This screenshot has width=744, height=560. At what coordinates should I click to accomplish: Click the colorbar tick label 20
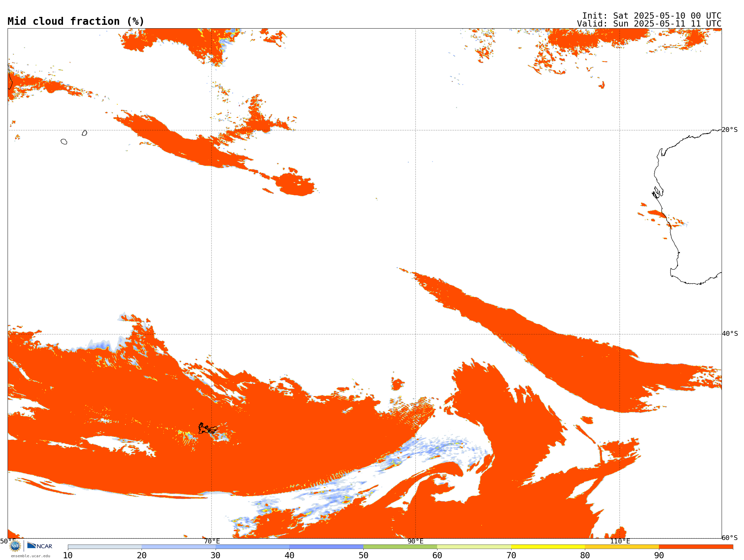(142, 556)
